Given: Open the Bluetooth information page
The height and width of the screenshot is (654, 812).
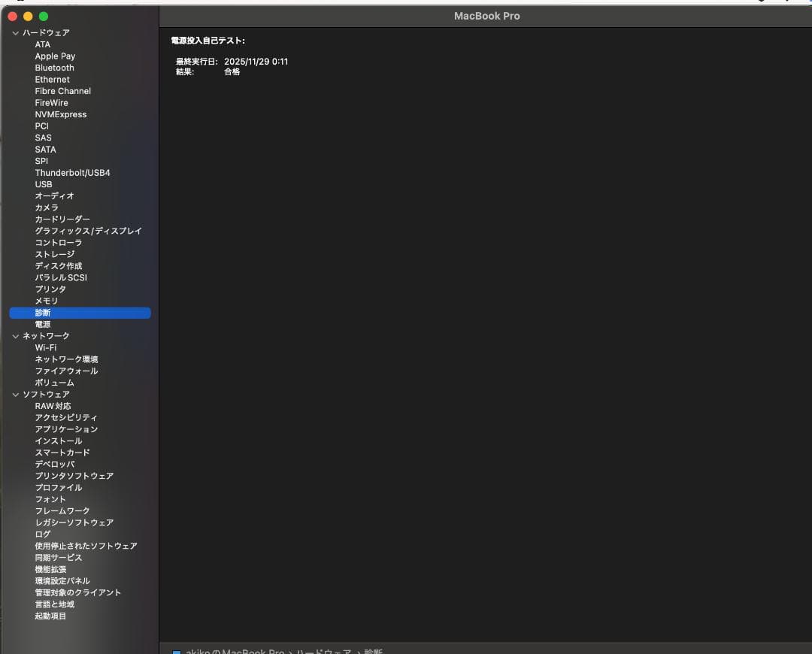Looking at the screenshot, I should [x=53, y=68].
